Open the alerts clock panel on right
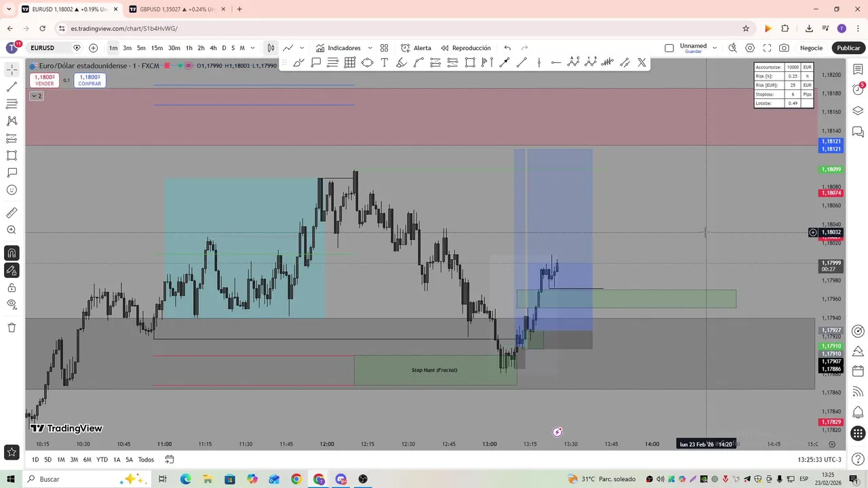 click(x=858, y=90)
